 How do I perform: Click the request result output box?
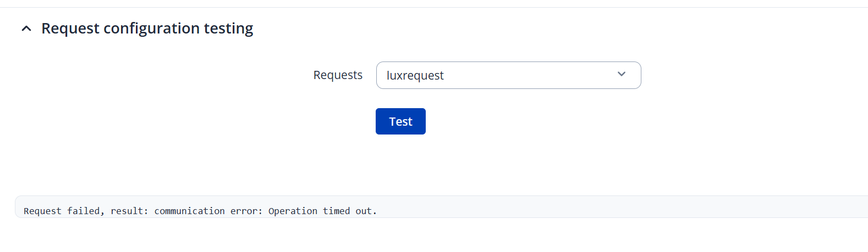pos(440,207)
